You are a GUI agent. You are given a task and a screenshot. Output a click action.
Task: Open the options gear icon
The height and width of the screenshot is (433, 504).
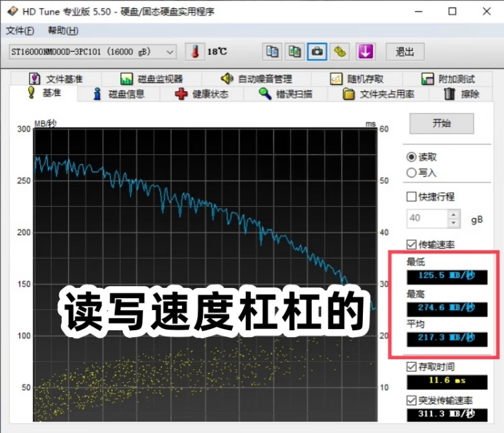click(x=340, y=52)
